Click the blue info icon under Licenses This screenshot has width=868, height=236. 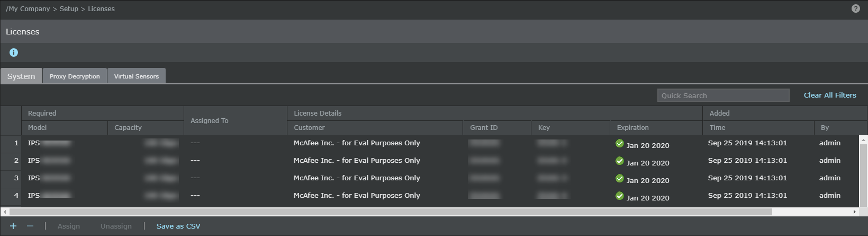pyautogui.click(x=14, y=53)
